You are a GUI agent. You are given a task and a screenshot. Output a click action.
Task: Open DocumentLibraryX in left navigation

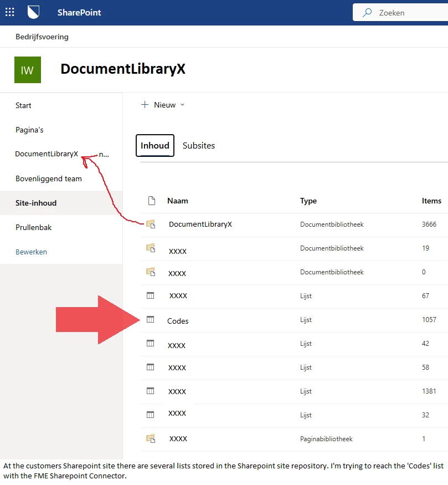pos(47,154)
